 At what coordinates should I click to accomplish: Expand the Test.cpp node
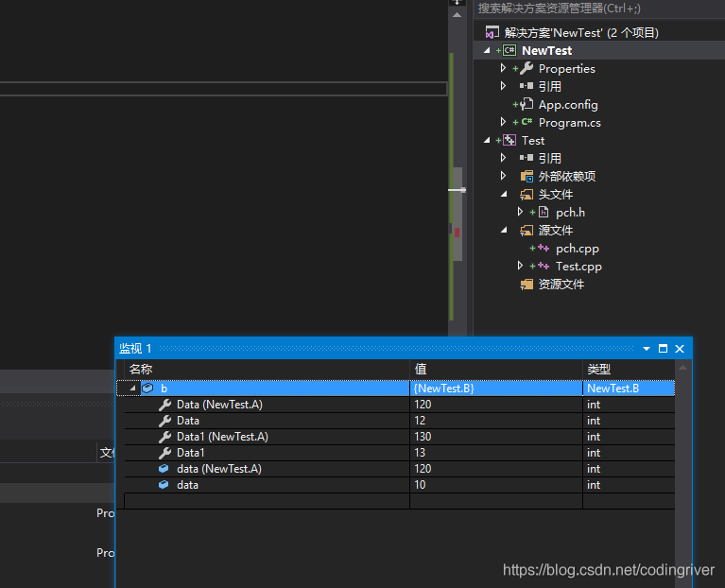click(x=520, y=267)
